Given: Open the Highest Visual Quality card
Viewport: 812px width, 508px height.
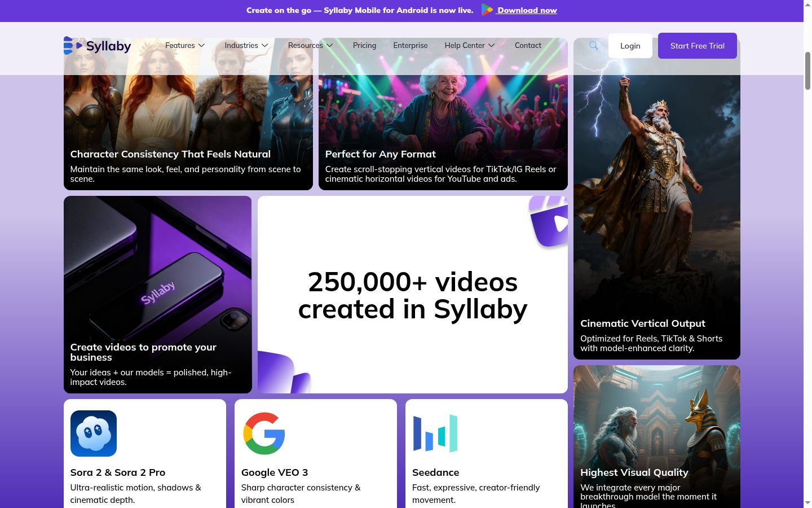Looking at the screenshot, I should pos(657,436).
